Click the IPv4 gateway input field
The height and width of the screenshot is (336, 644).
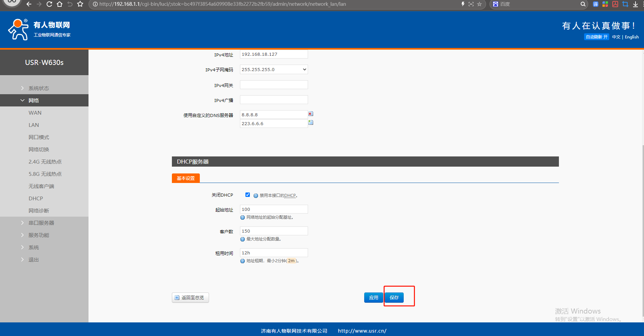[274, 85]
